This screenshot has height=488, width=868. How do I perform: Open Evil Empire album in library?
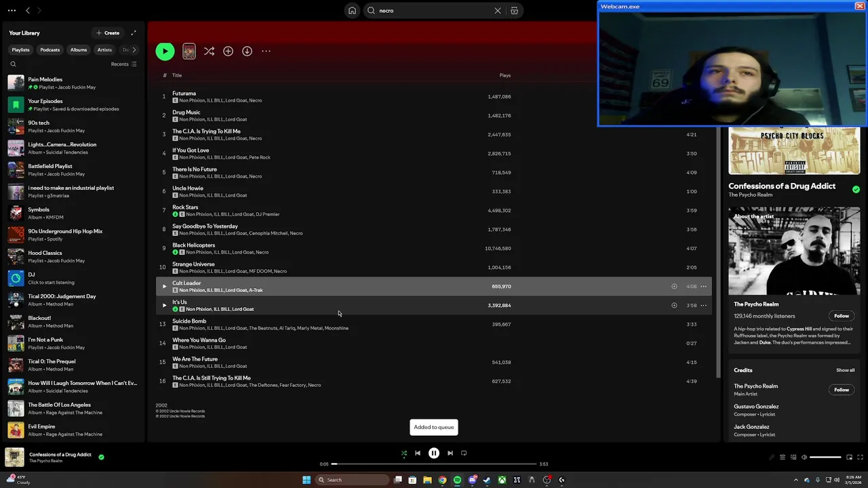click(x=73, y=430)
